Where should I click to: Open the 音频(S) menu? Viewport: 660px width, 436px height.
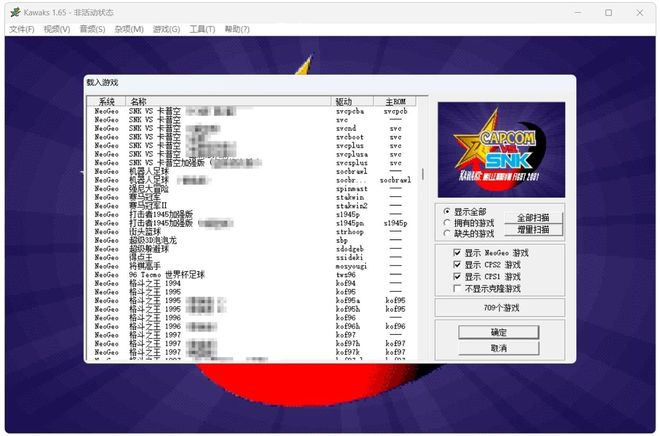click(x=92, y=29)
